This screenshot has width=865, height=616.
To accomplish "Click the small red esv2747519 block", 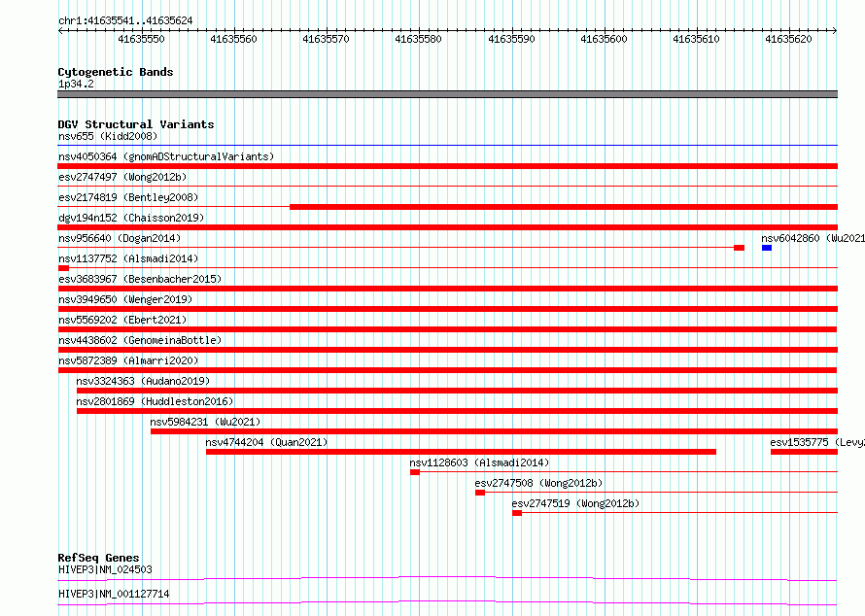I will [x=517, y=513].
